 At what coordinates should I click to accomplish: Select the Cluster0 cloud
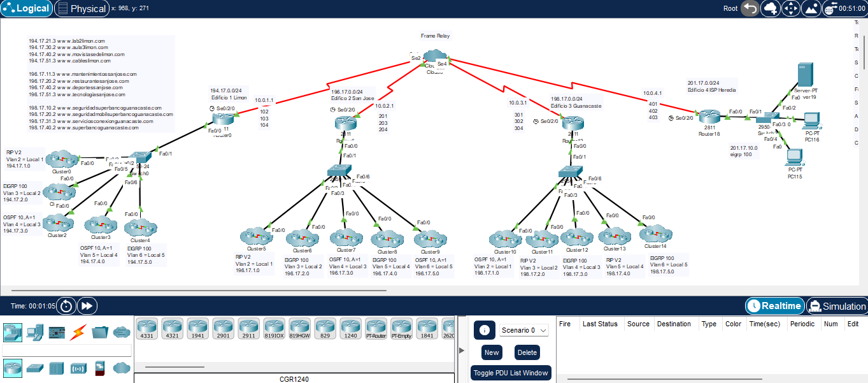tap(61, 158)
